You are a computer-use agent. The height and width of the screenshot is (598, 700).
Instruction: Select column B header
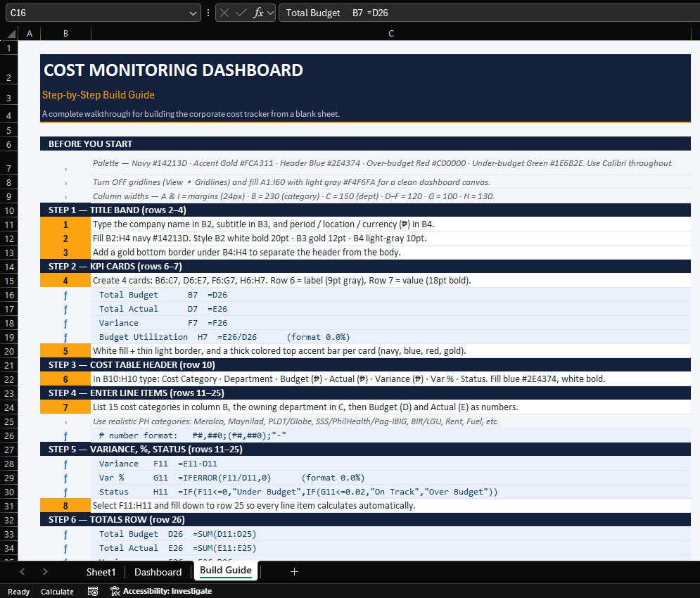point(65,34)
